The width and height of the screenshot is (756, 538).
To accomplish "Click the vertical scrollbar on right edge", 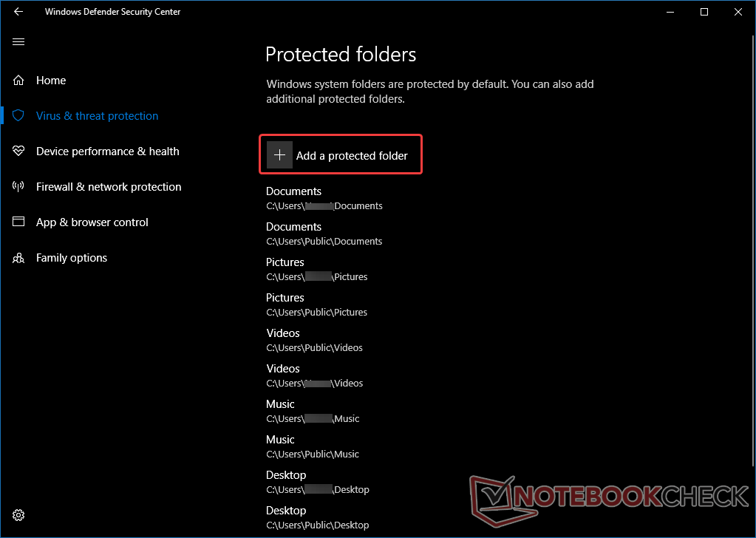I will click(753, 251).
